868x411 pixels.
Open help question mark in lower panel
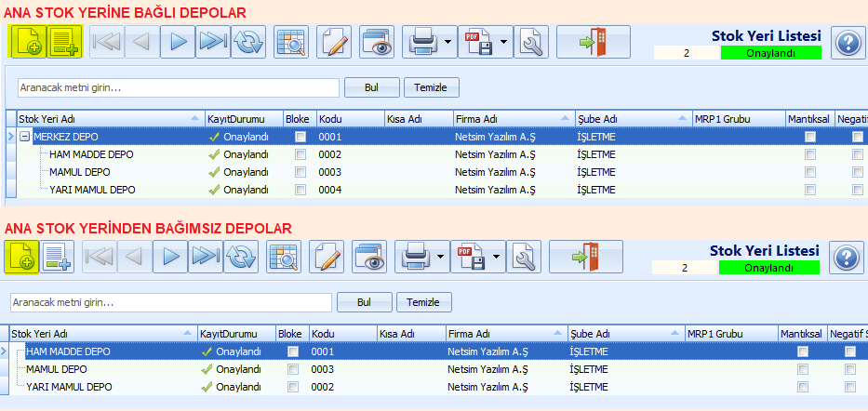point(847,258)
